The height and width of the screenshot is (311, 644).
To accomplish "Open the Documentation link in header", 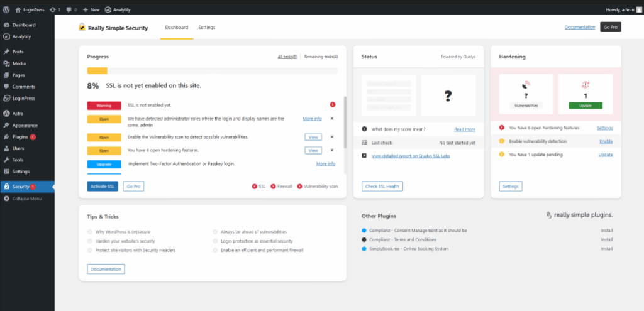I will (x=579, y=27).
